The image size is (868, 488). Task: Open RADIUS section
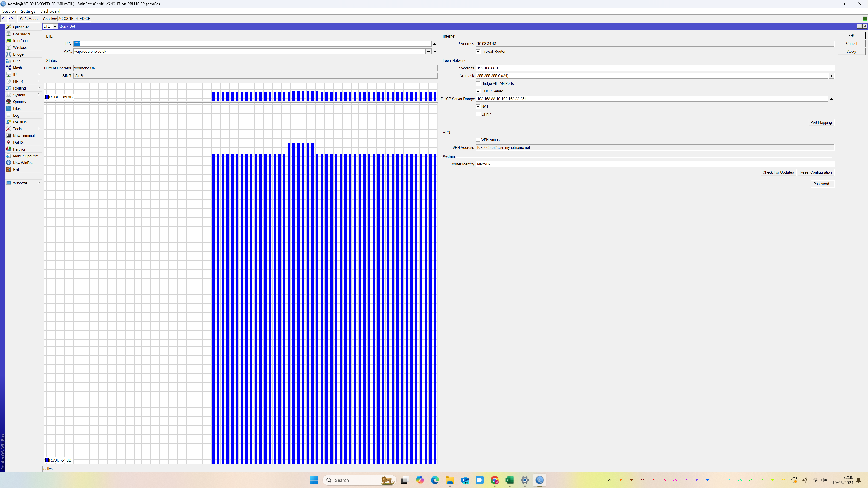[x=20, y=122]
